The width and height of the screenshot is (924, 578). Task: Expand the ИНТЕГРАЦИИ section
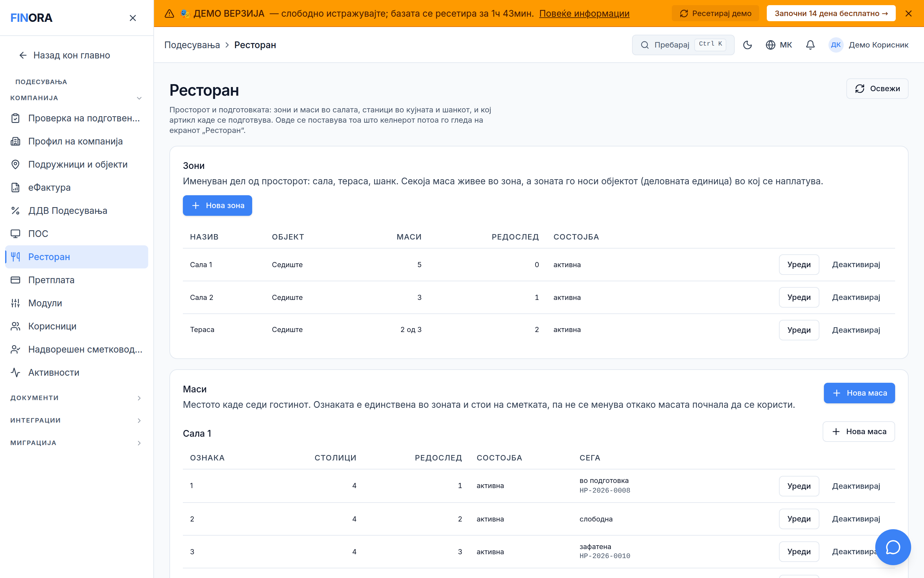click(76, 421)
